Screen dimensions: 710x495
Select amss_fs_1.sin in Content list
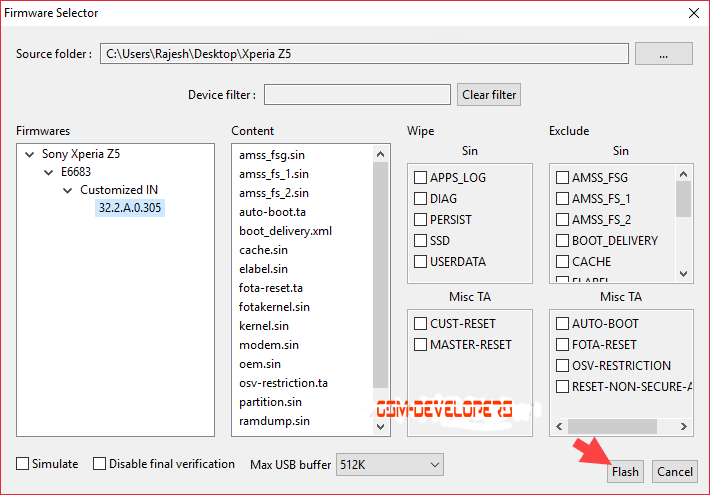click(x=273, y=174)
